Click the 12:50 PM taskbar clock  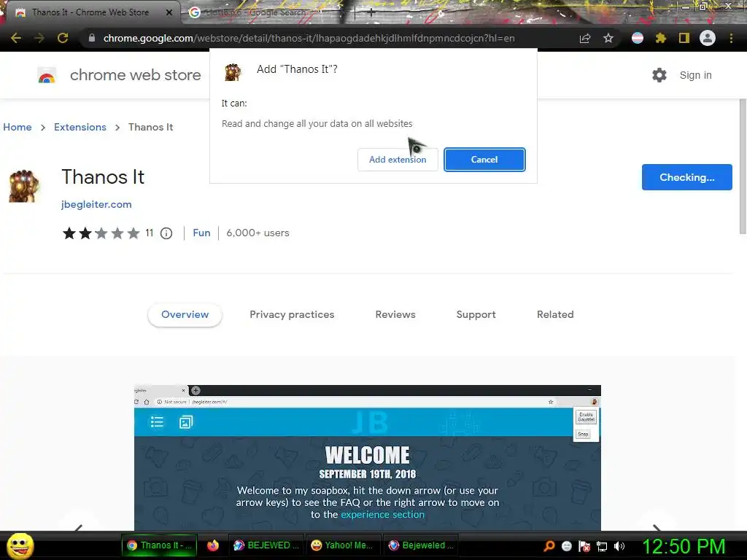[x=684, y=546]
